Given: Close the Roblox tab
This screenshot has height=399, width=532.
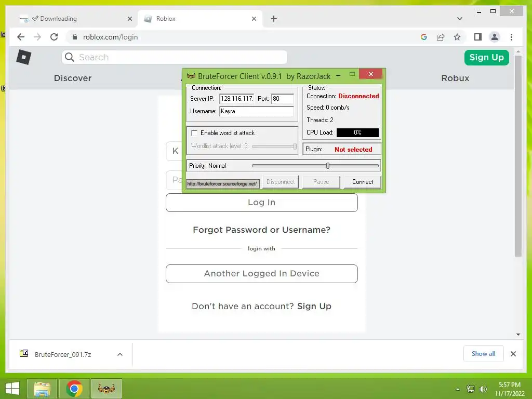Looking at the screenshot, I should [254, 19].
